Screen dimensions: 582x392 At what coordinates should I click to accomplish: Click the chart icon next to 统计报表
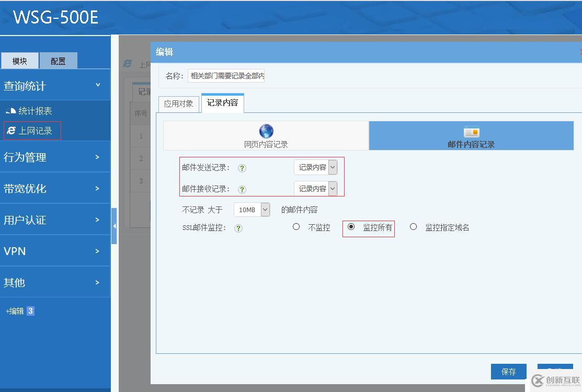[x=11, y=110]
